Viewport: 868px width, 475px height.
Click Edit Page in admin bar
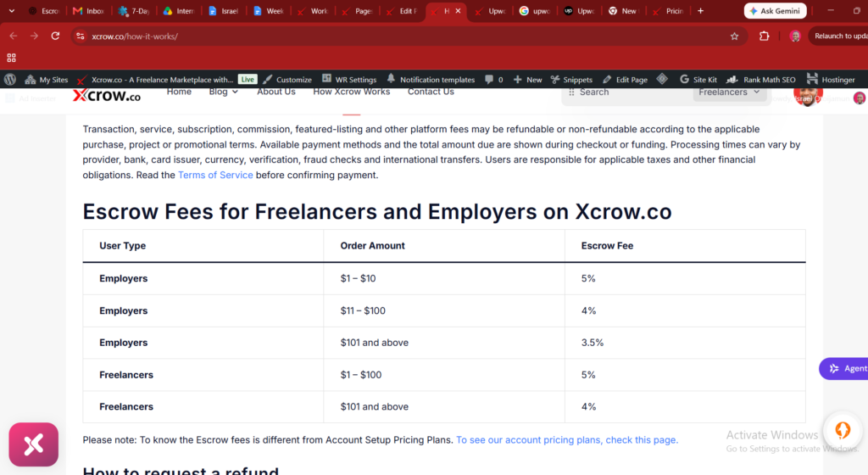(x=625, y=79)
